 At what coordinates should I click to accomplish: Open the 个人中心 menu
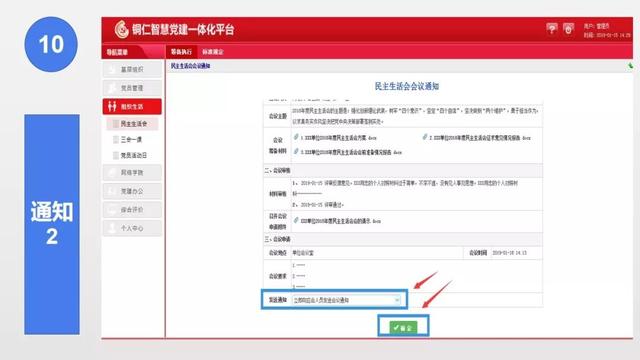tap(132, 228)
